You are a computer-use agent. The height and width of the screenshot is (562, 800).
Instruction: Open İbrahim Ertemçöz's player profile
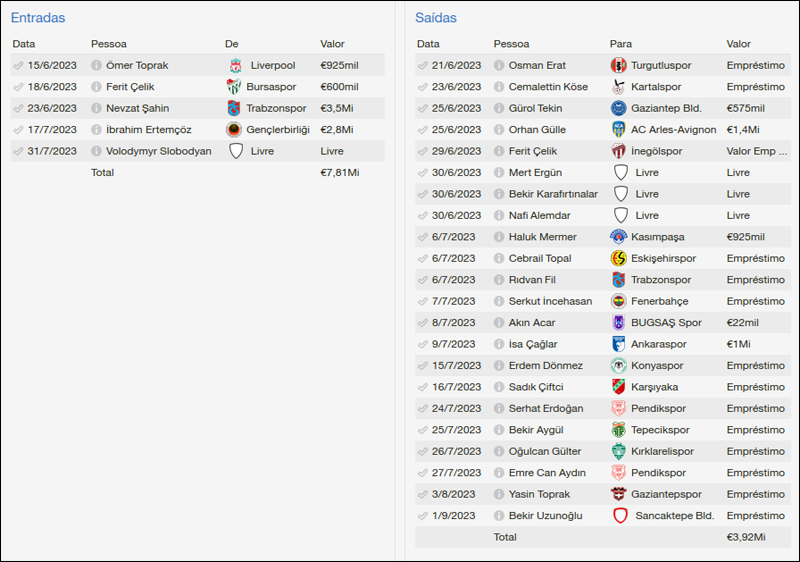click(149, 130)
